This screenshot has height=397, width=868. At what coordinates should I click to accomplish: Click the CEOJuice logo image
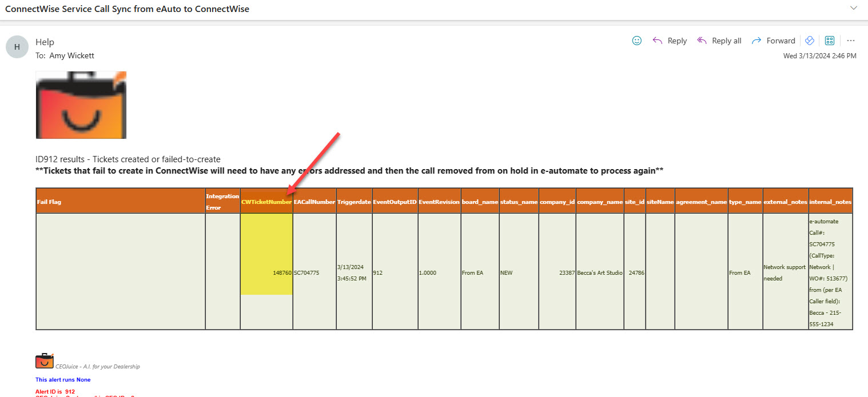pos(81,105)
